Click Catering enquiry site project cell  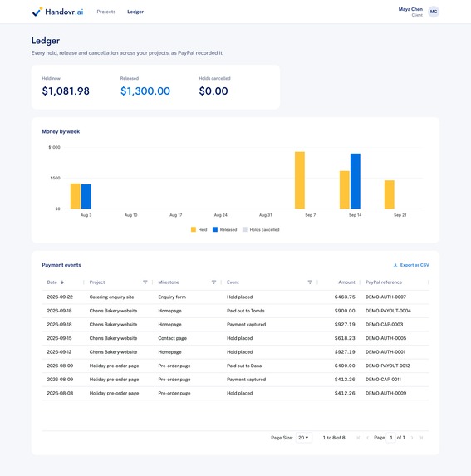click(111, 297)
